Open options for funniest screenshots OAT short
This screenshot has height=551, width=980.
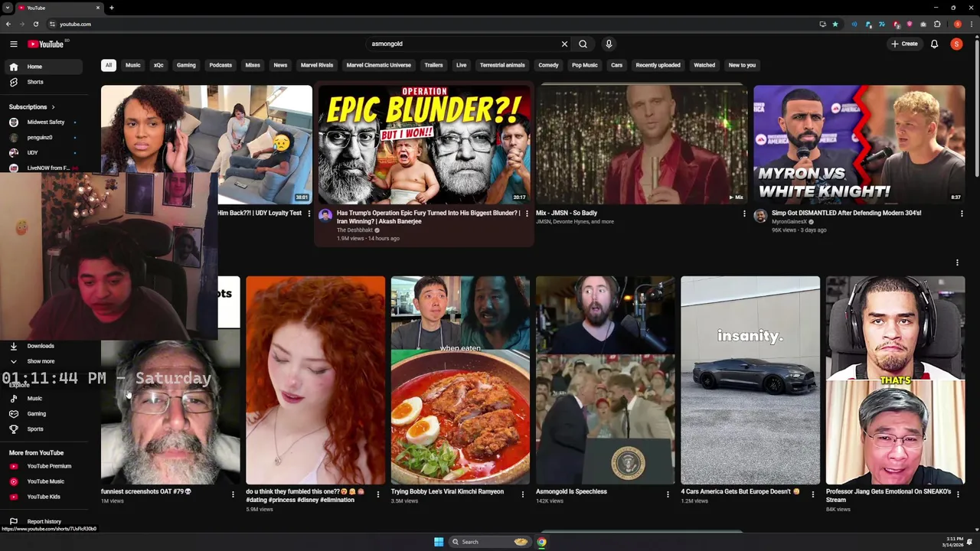tap(233, 494)
